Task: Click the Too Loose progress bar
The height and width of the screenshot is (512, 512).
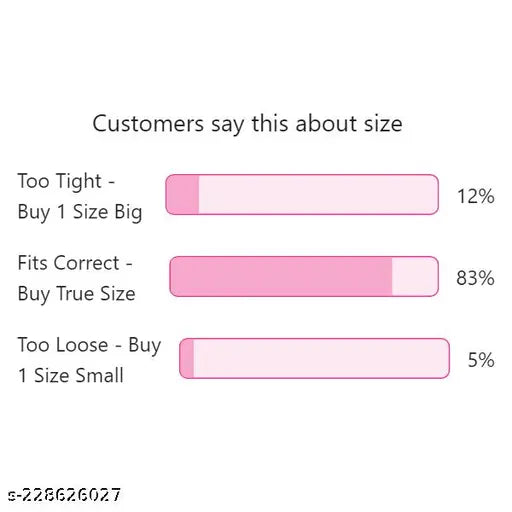Action: 315,358
